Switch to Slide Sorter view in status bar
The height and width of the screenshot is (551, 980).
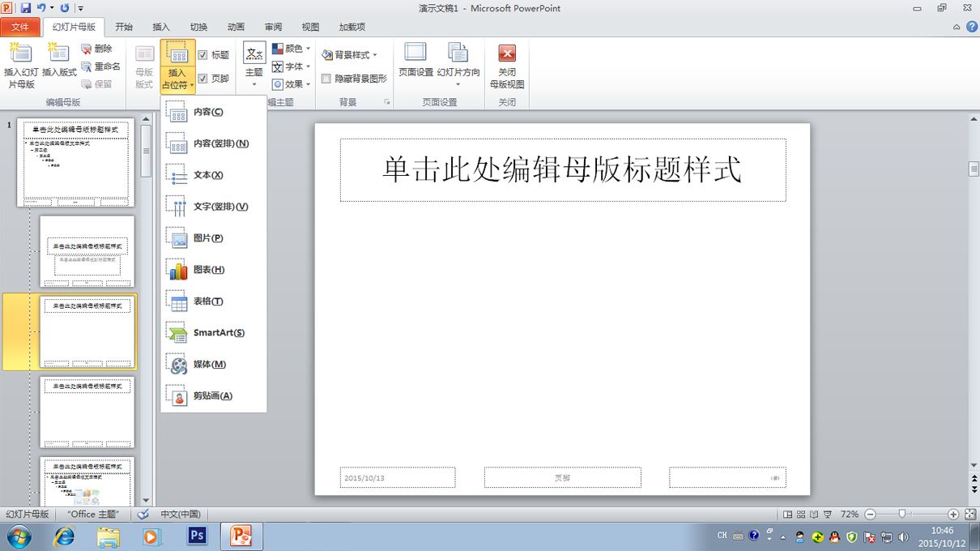coord(800,515)
